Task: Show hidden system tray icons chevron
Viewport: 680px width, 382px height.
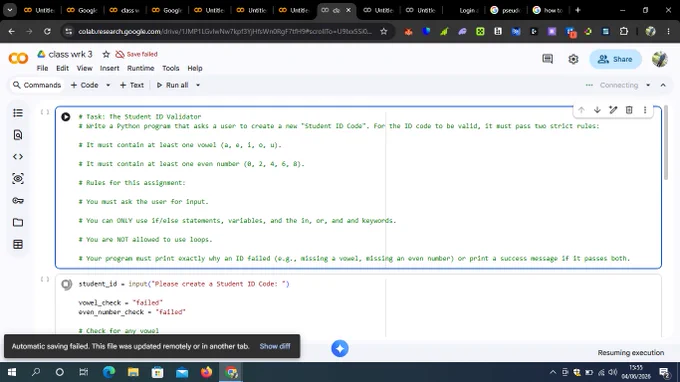Action: tap(552, 372)
